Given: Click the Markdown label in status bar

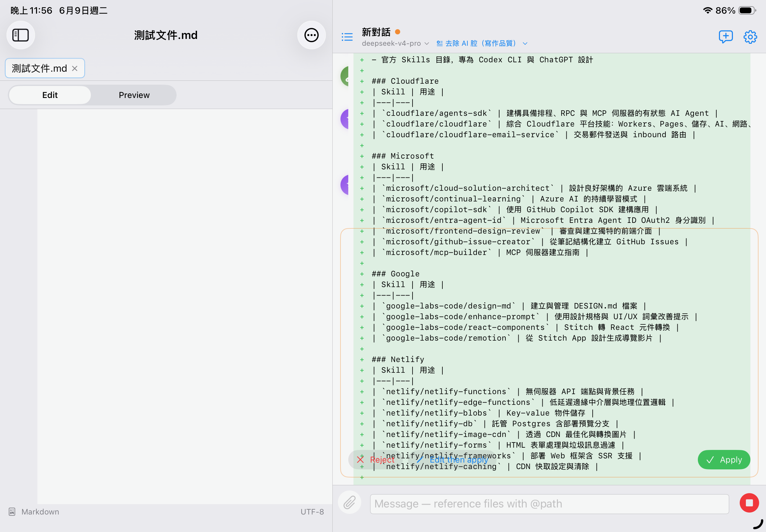Looking at the screenshot, I should click(40, 512).
